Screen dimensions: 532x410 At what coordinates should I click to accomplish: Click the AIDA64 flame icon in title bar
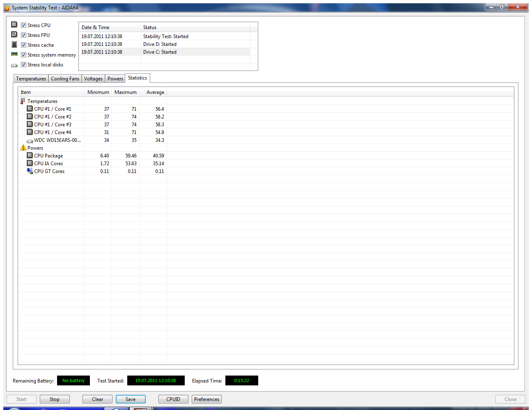pyautogui.click(x=7, y=8)
